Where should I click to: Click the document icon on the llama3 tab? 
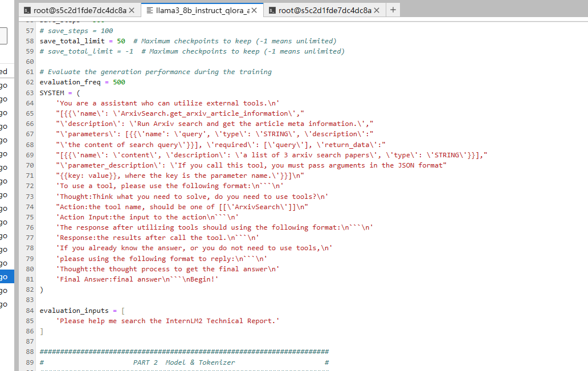(x=150, y=10)
